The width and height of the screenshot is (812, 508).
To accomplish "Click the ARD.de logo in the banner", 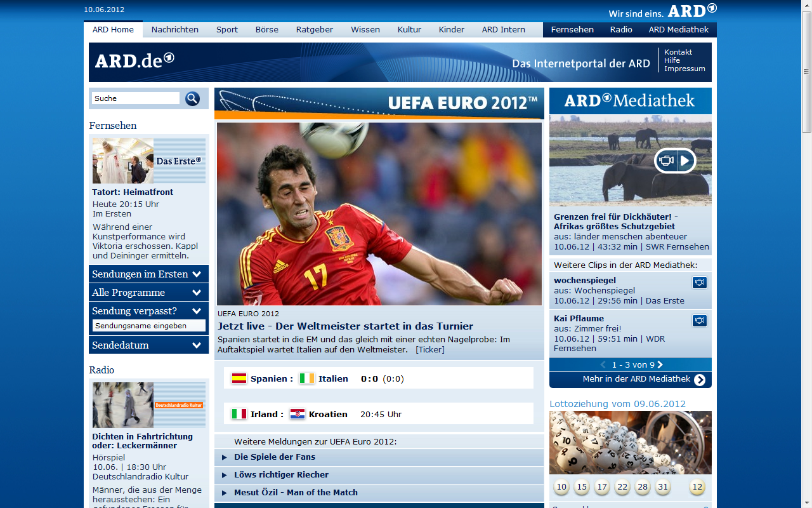I will click(x=134, y=60).
